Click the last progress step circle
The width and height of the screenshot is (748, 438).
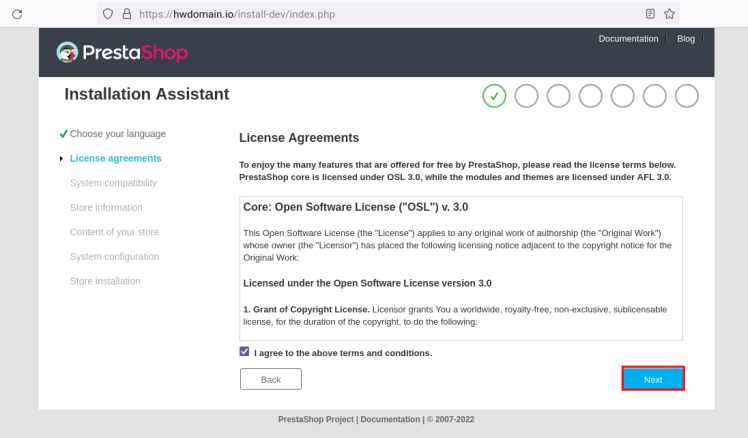(686, 96)
